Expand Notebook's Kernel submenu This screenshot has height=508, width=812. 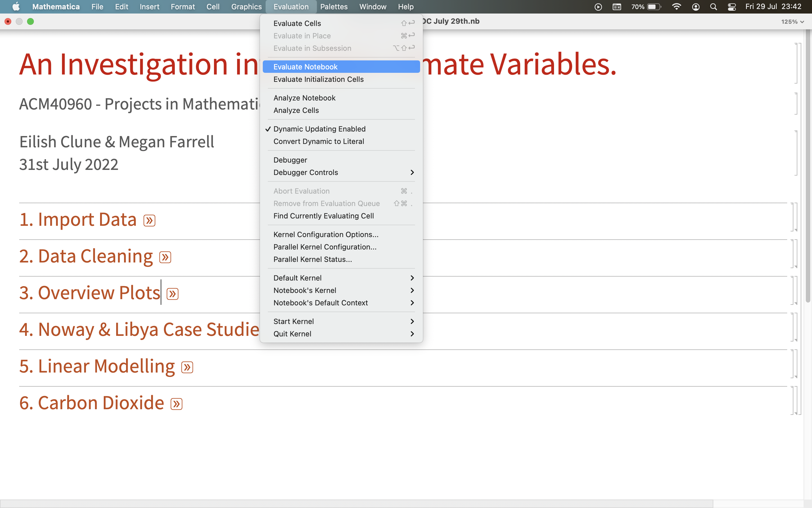(x=341, y=290)
